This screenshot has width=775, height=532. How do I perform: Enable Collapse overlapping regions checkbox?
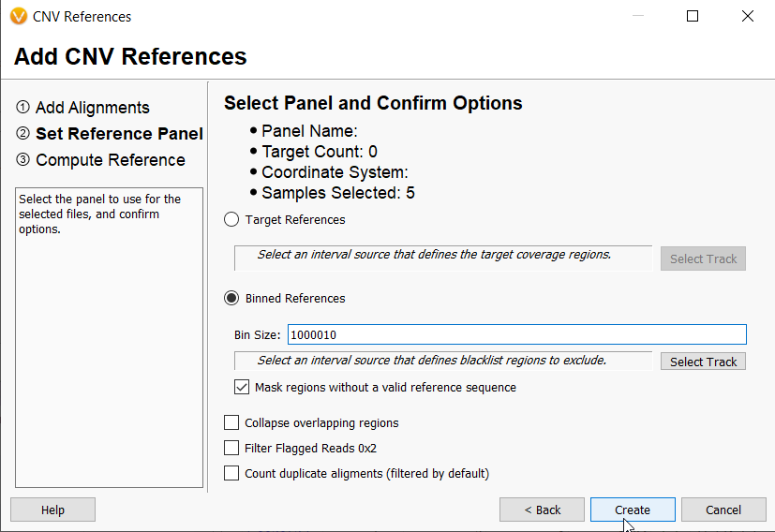(231, 422)
